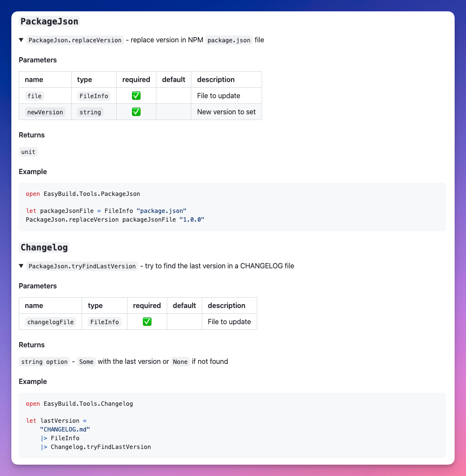The height and width of the screenshot is (476, 466).
Task: Click the "CHANGELOG.md" string in code example
Action: (65, 429)
